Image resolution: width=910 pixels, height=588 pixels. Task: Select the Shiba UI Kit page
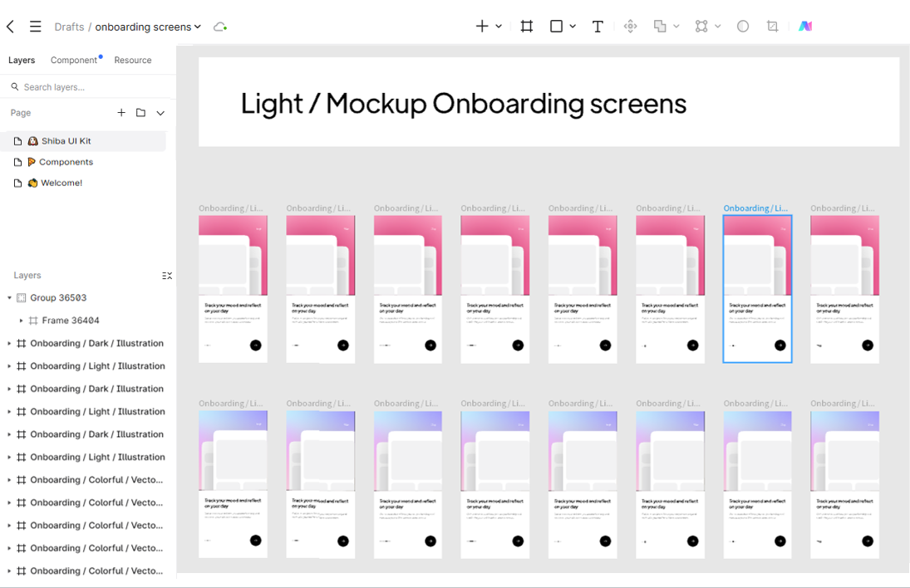(84, 141)
